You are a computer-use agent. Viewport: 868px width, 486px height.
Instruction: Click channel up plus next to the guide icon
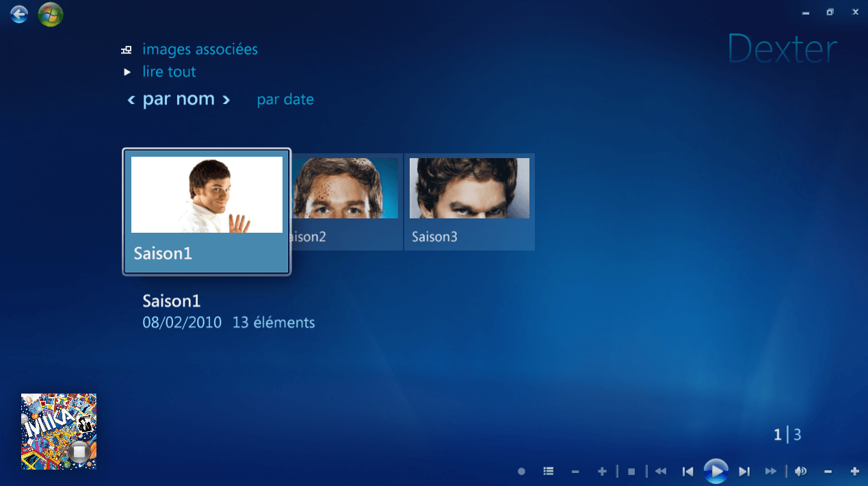tap(602, 472)
